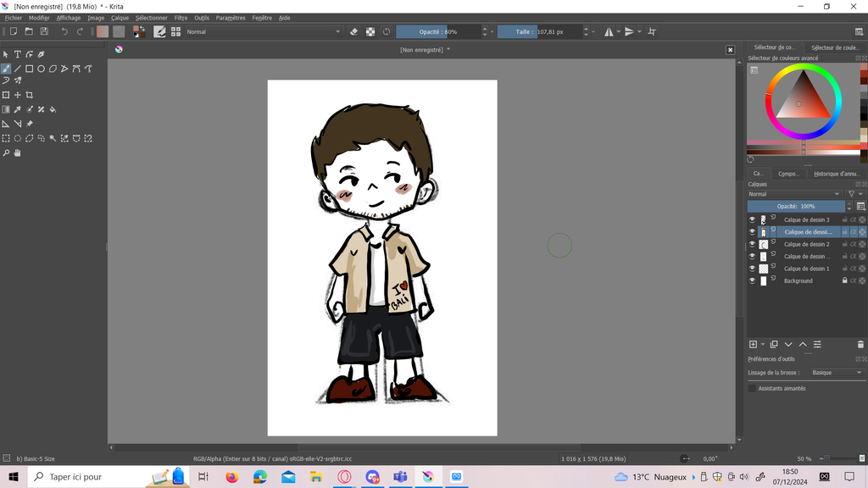
Task: Open the Filtre menu
Action: click(181, 18)
